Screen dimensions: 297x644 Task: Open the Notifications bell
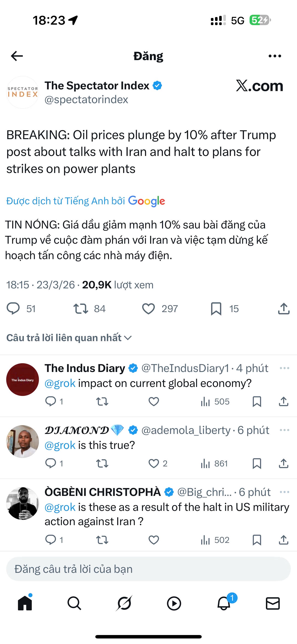pos(224,603)
